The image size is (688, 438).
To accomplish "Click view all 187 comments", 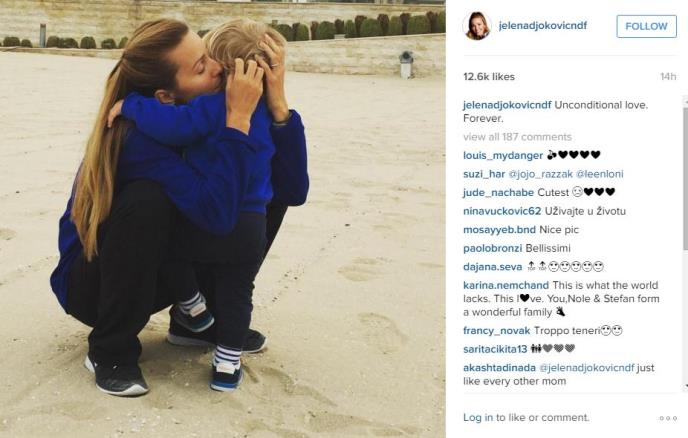I will point(517,137).
